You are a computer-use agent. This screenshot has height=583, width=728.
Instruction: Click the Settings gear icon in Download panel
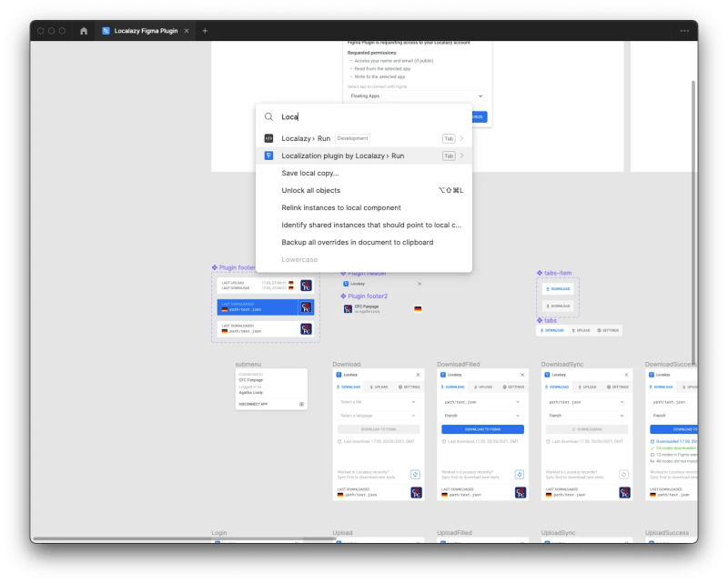coord(399,387)
